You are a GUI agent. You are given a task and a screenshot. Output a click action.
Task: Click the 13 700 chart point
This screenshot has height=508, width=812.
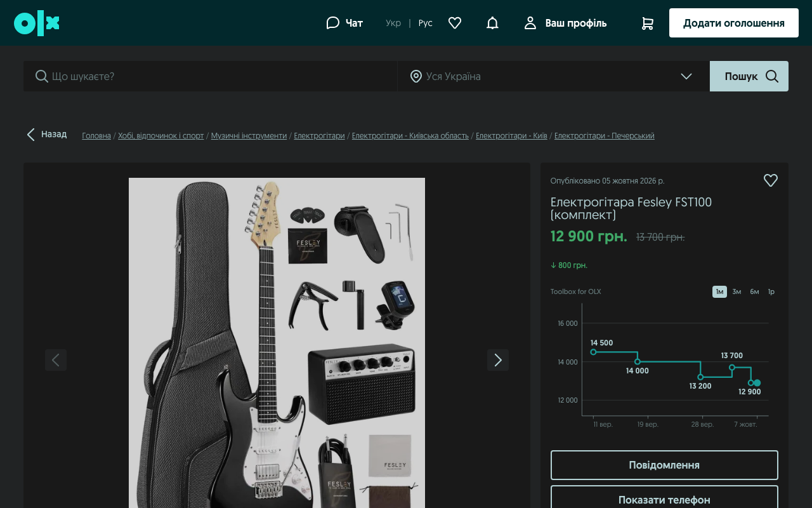[x=732, y=368]
